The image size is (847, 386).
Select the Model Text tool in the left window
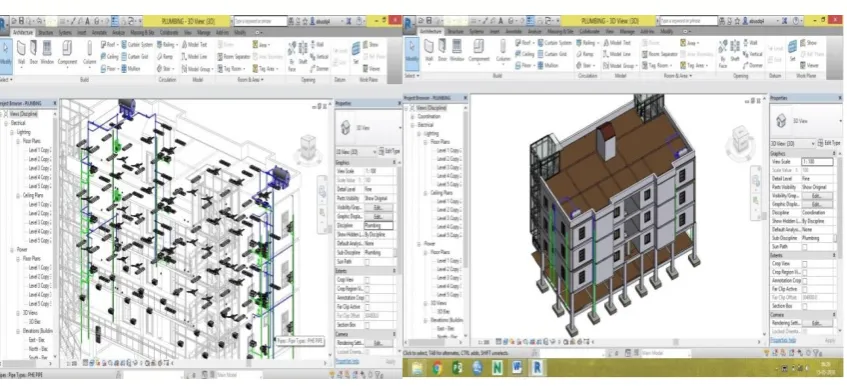193,44
